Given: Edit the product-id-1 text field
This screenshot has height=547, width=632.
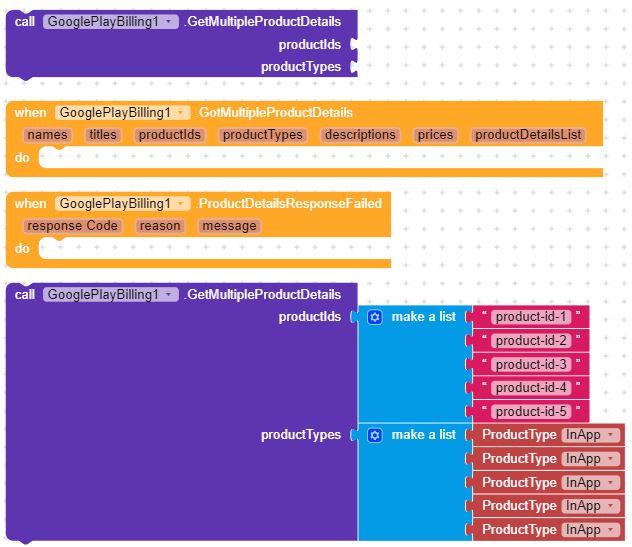Looking at the screenshot, I should (x=531, y=317).
